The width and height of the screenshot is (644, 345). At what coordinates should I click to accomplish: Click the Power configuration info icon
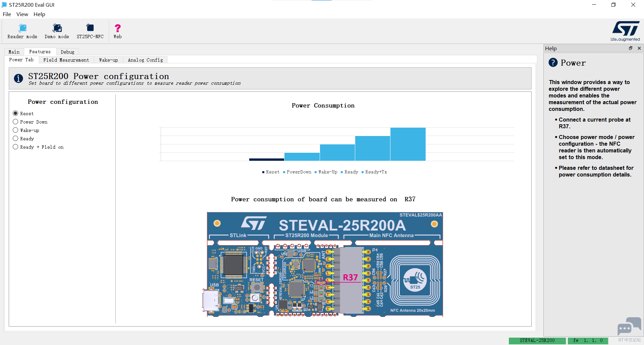[18, 78]
